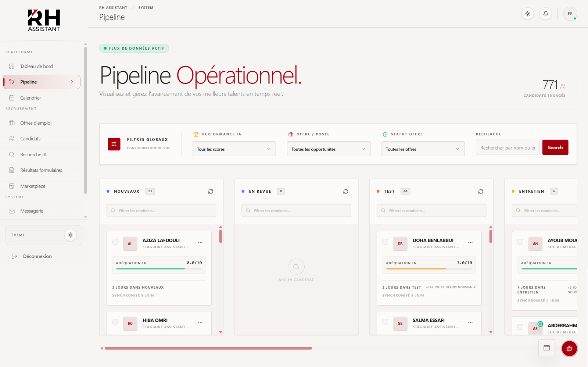Click Doha Benlabbiji's adéquation IA progress bar
588x367 pixels.
[429, 269]
